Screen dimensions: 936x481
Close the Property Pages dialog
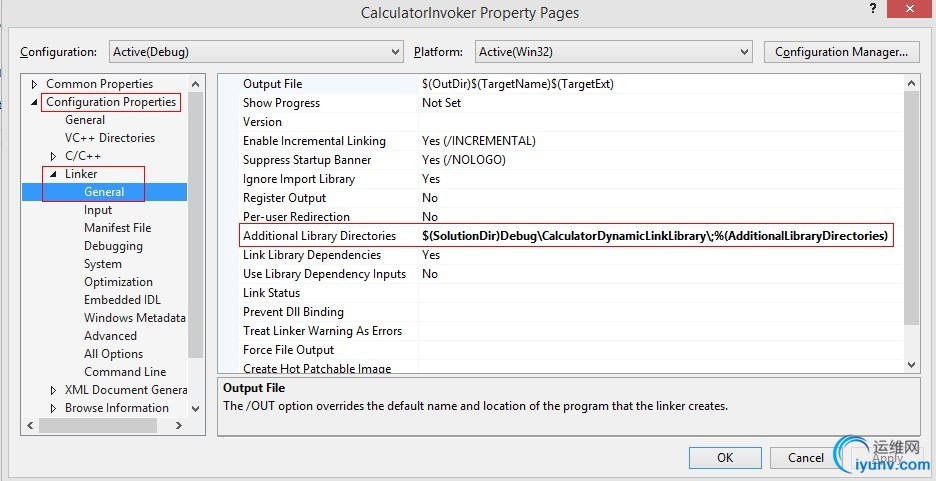click(x=910, y=8)
